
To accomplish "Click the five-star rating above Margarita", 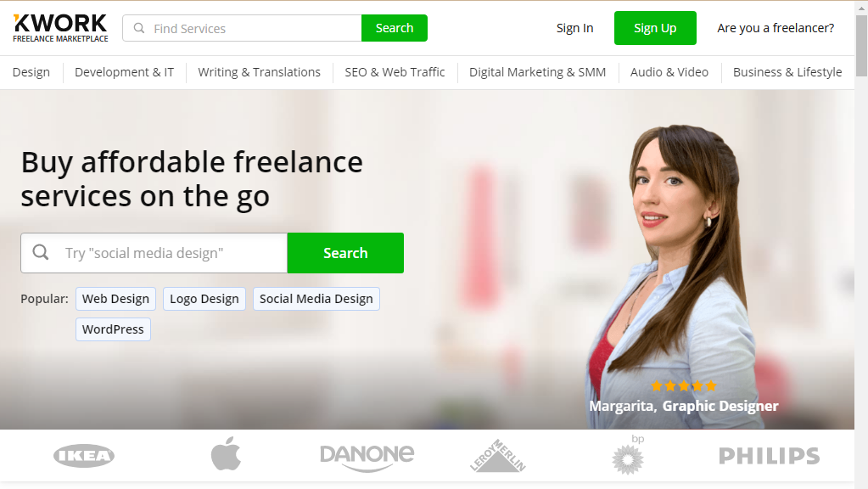I will pos(684,385).
